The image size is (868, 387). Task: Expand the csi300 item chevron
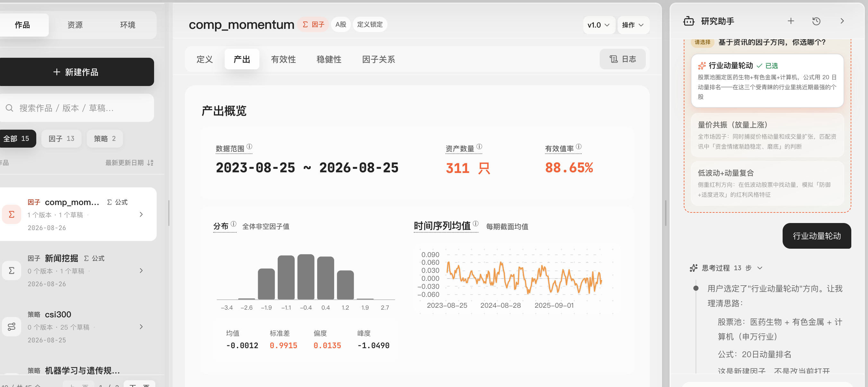coord(141,327)
